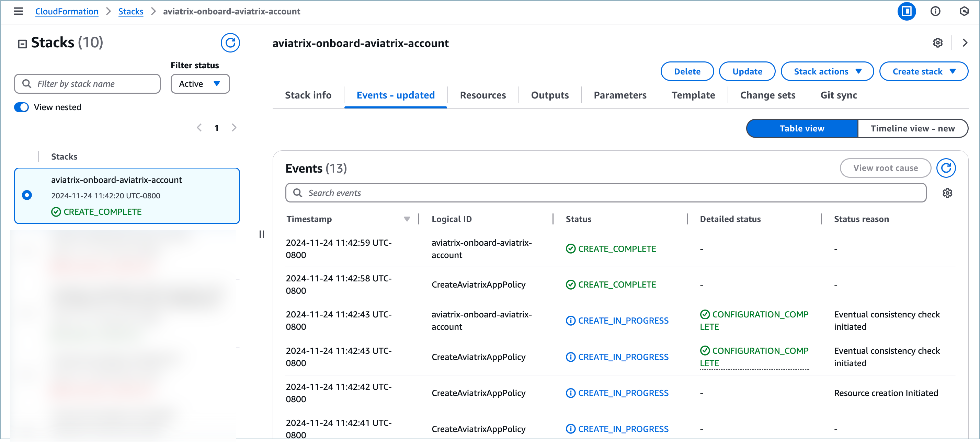Click the Search events field
980x442 pixels.
click(x=605, y=193)
